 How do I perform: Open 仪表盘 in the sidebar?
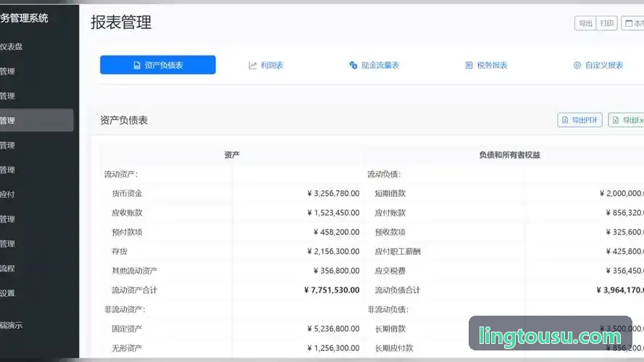tap(12, 47)
